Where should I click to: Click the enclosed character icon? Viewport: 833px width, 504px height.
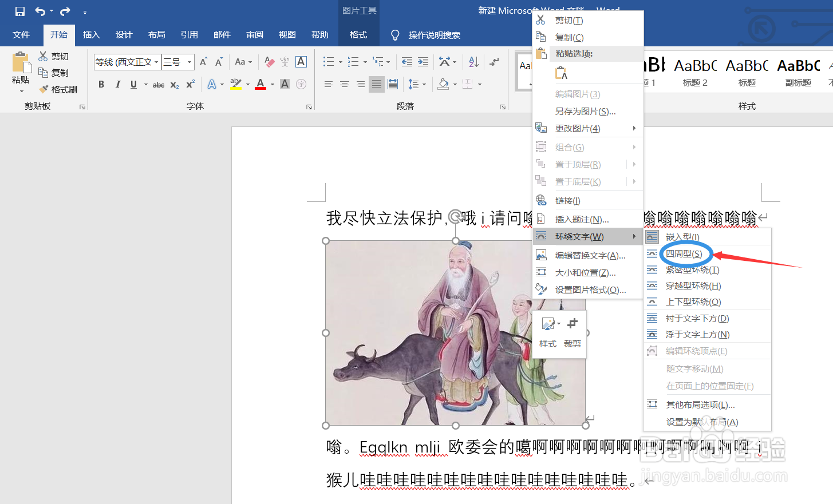tap(301, 85)
